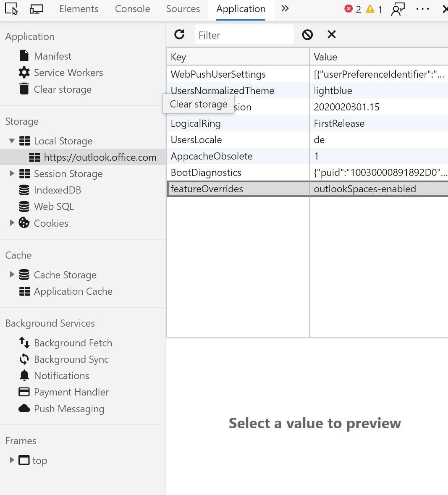The image size is (448, 495).
Task: Open the Sources tab
Action: (x=183, y=9)
